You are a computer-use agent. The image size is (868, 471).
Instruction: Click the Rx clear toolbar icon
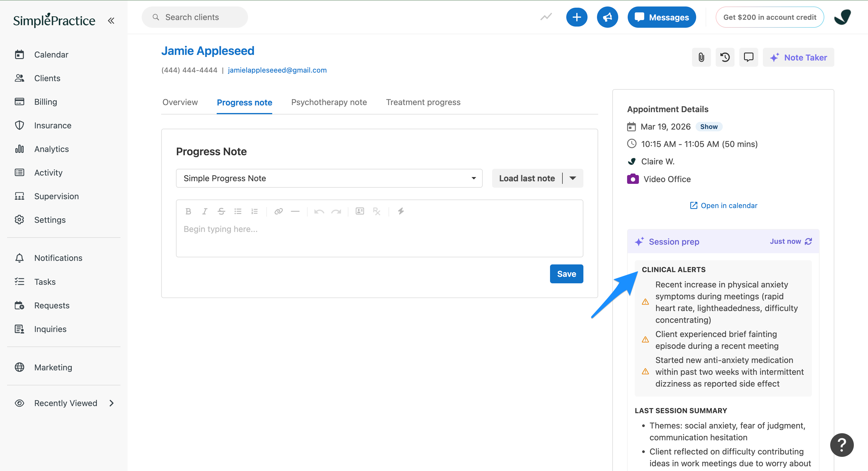click(376, 211)
